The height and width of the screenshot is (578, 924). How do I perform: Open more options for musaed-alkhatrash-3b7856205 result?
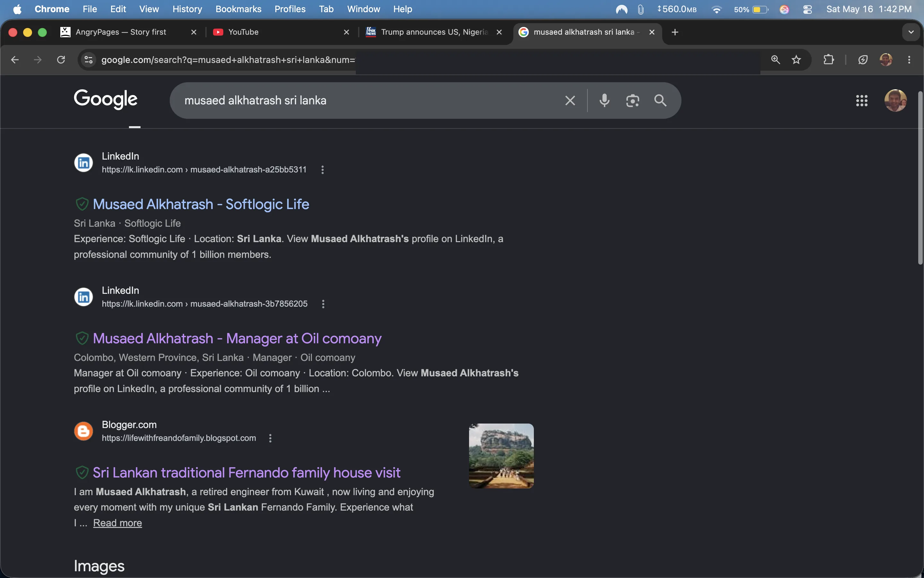click(323, 304)
